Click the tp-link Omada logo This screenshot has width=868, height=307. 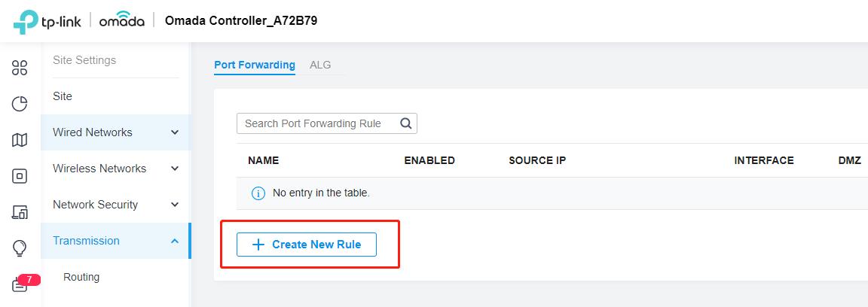point(78,21)
